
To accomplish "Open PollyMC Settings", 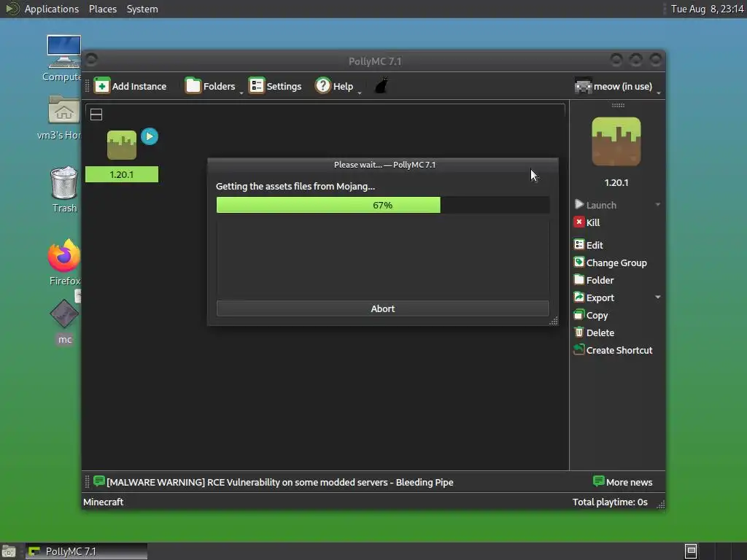I will [x=275, y=86].
